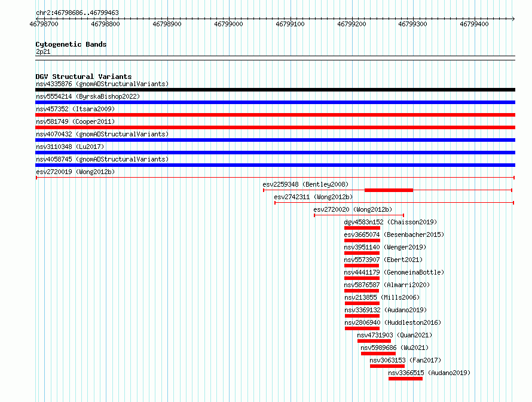Click the red bar under nsv3063153
The width and height of the screenshot is (532, 402).
point(387,366)
